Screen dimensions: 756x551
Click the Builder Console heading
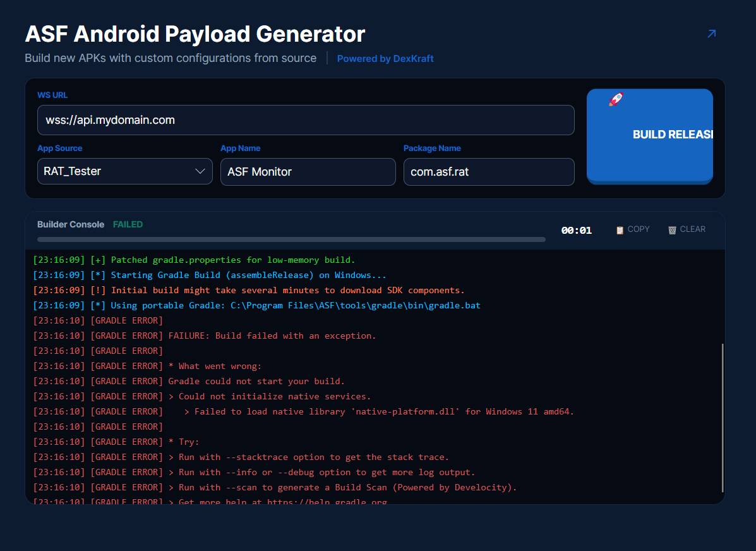click(x=70, y=224)
